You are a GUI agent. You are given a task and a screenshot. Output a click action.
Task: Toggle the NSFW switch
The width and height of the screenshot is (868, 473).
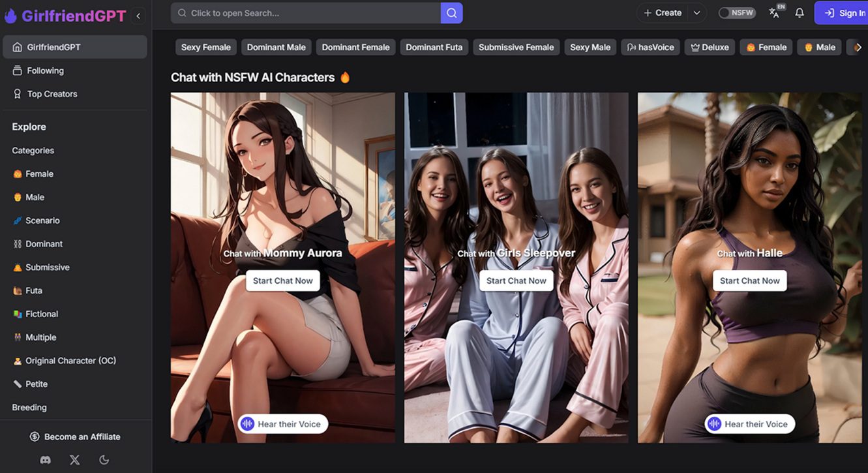pos(736,13)
